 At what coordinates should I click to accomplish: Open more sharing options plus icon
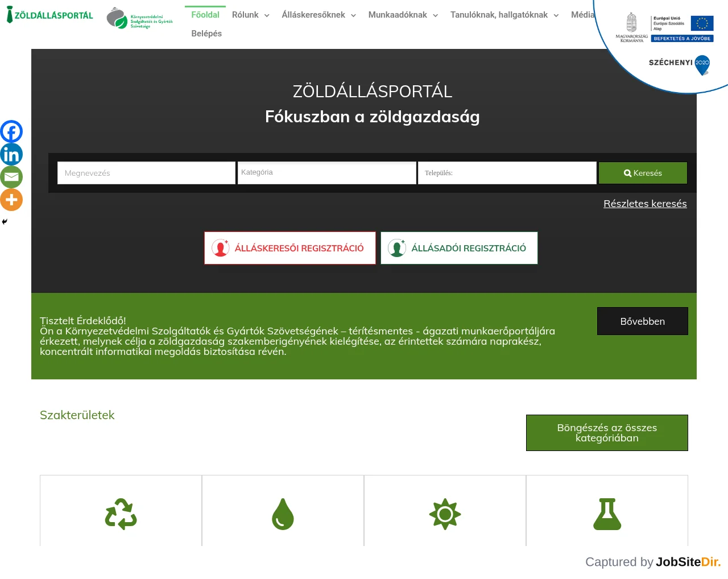click(x=11, y=200)
